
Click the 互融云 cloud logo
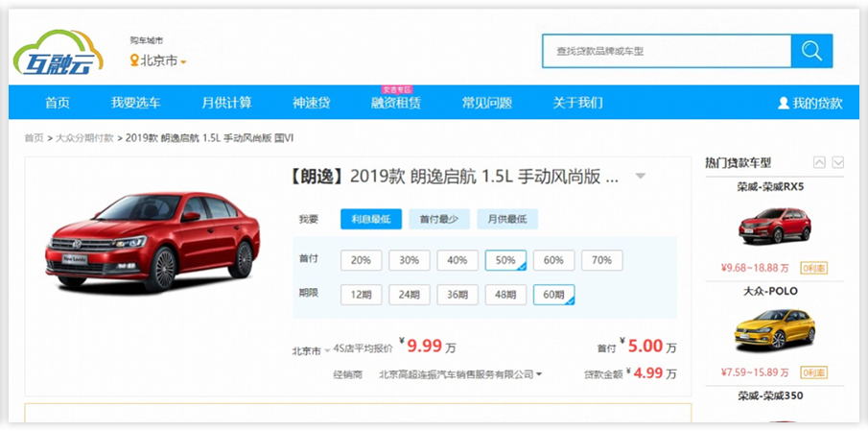(59, 53)
